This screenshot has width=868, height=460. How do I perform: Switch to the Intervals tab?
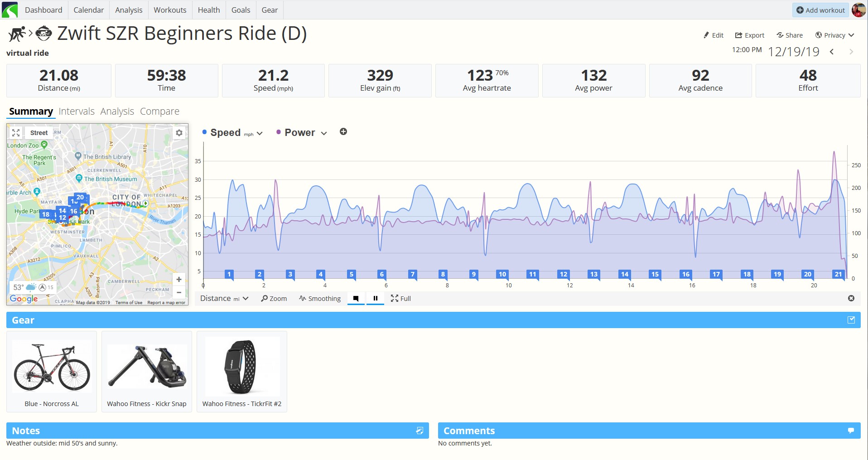[77, 111]
